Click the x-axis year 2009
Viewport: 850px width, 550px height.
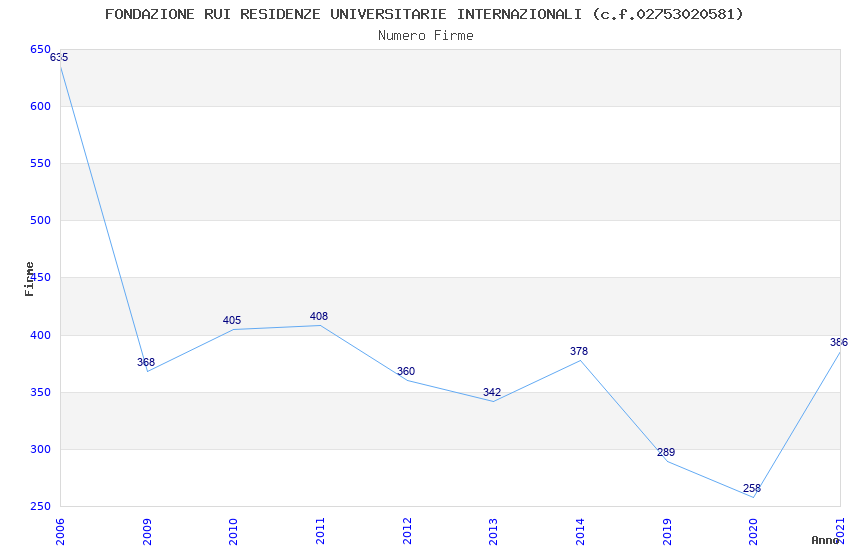tap(147, 532)
